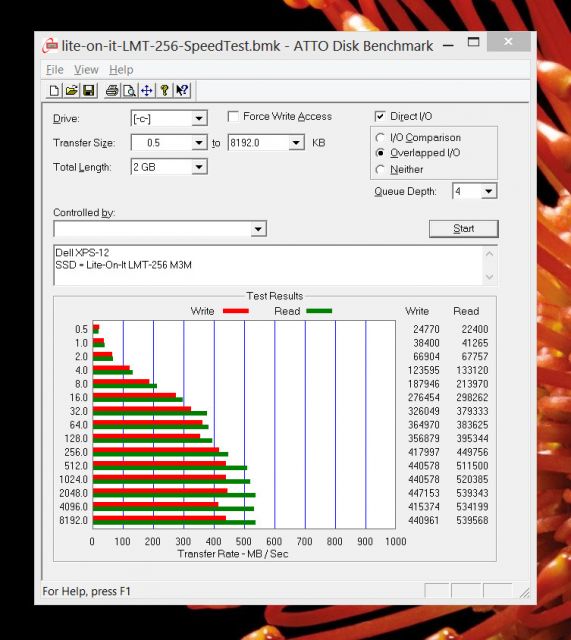
Task: Open Print Preview toolbar icon
Action: click(x=129, y=90)
